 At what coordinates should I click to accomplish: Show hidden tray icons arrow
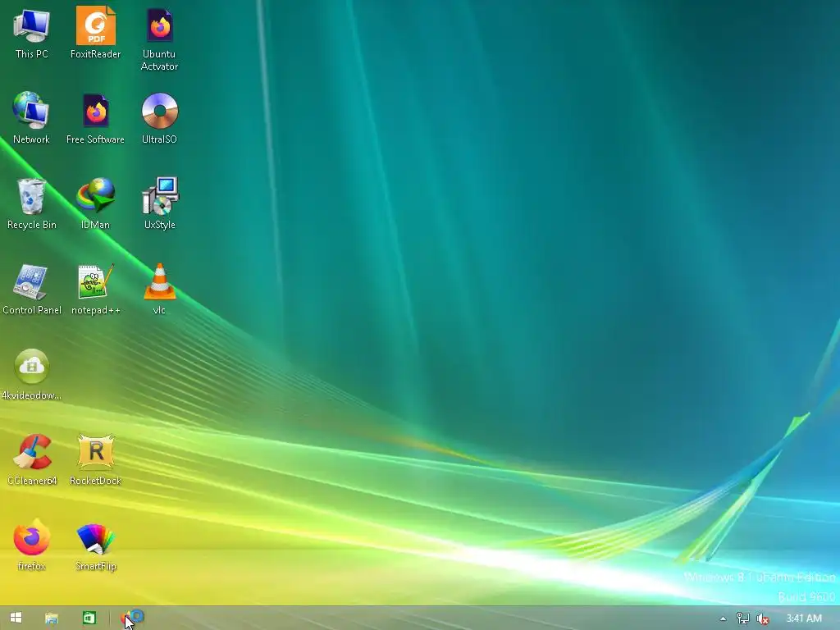coord(723,619)
